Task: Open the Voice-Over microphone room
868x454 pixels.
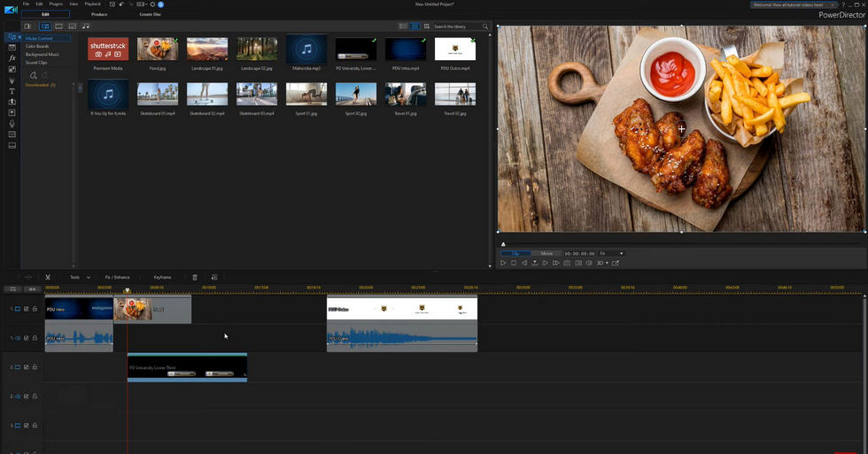Action: click(12, 124)
